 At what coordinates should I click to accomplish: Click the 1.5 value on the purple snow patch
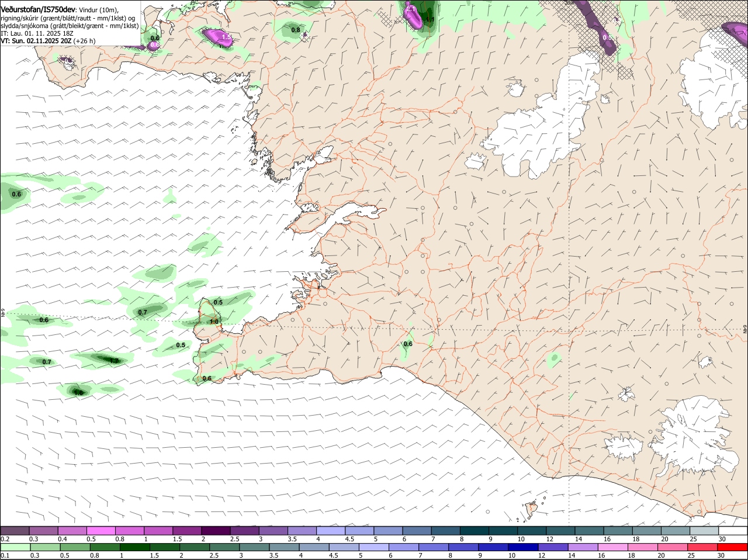point(226,37)
